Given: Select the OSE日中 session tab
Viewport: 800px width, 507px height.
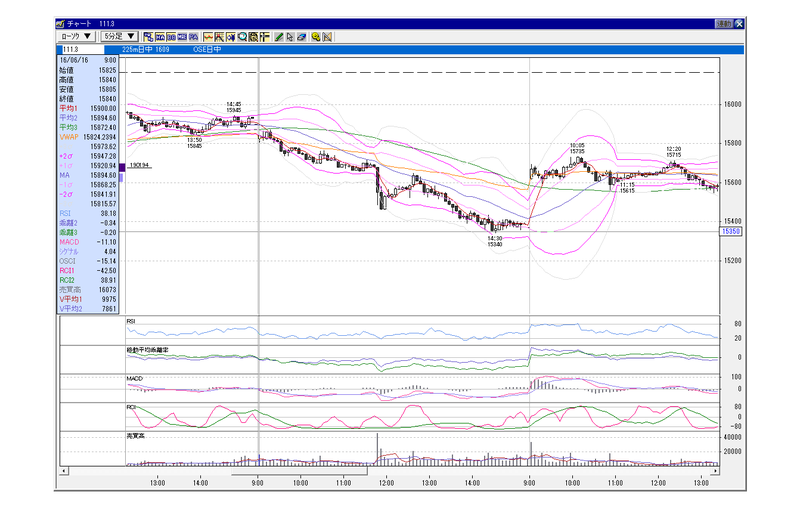Looking at the screenshot, I should pyautogui.click(x=207, y=49).
